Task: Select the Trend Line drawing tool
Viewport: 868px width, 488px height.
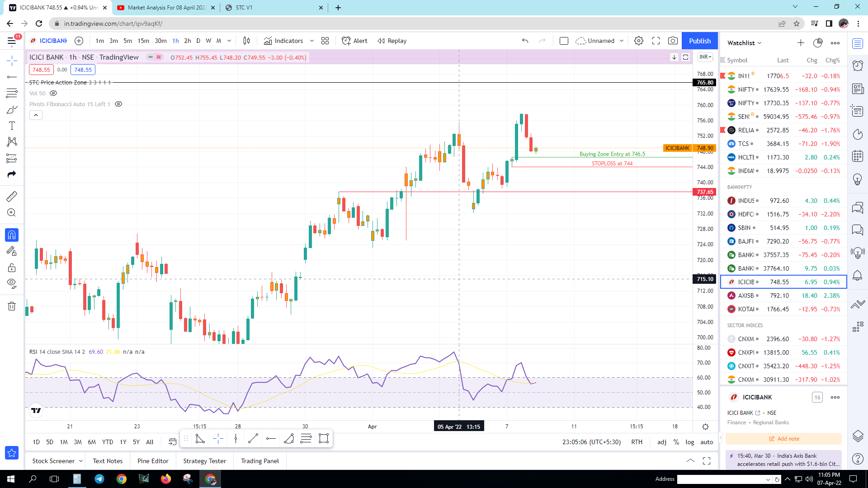Action: [x=12, y=77]
